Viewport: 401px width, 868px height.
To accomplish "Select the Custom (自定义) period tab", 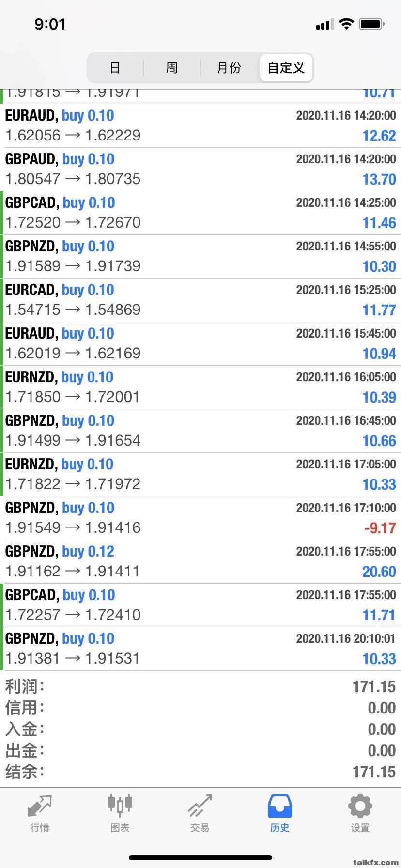I will [286, 68].
